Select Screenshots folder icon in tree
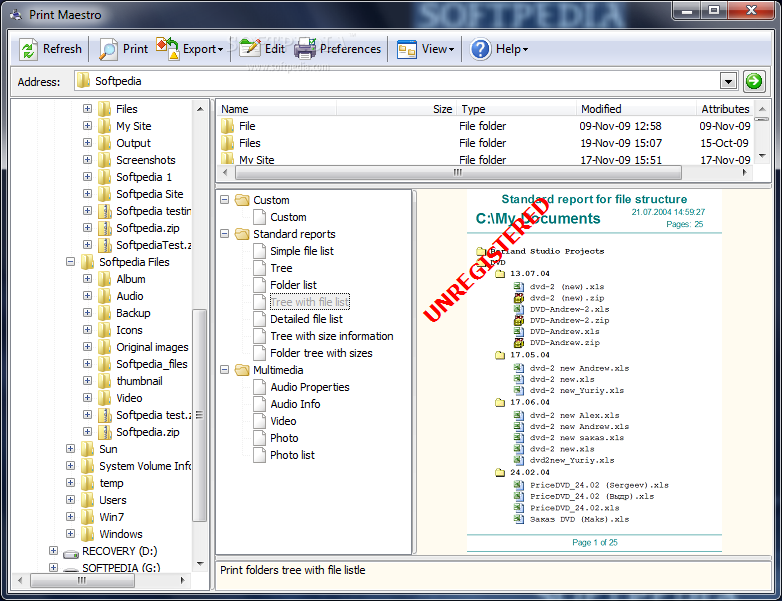 (105, 160)
